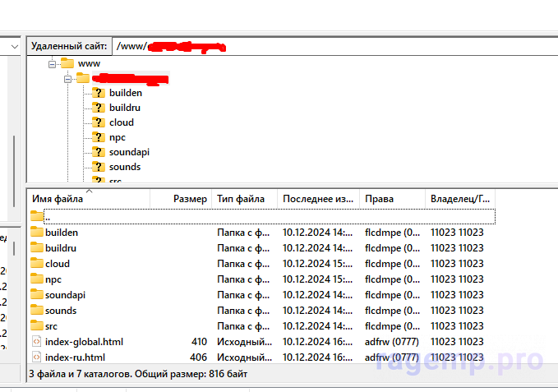Click the 'Тип файла' column header

241,199
